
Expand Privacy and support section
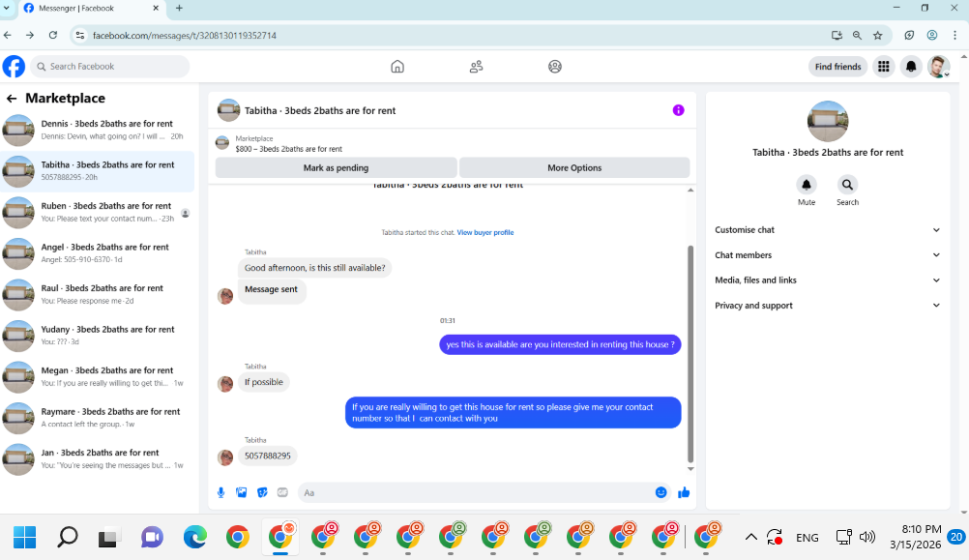tap(828, 306)
